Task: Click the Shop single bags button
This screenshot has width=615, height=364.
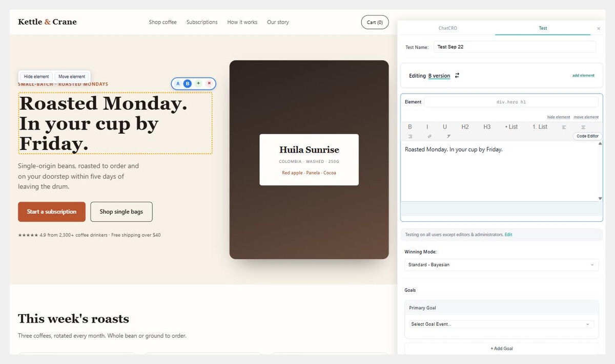Action: [x=121, y=211]
